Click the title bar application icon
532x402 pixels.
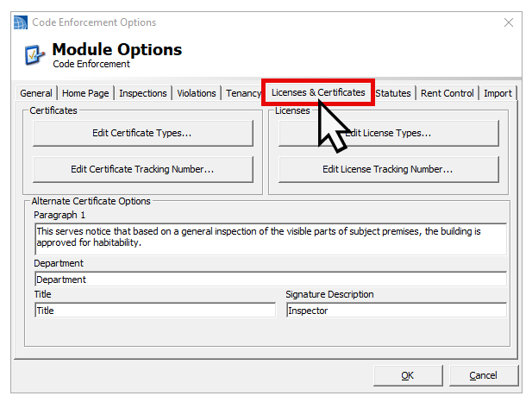coord(21,22)
